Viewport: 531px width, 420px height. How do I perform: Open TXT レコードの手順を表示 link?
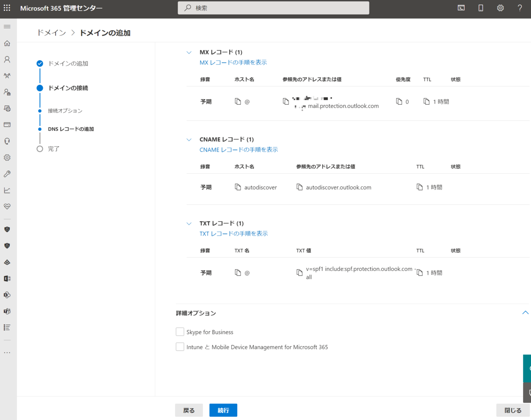[x=234, y=233]
